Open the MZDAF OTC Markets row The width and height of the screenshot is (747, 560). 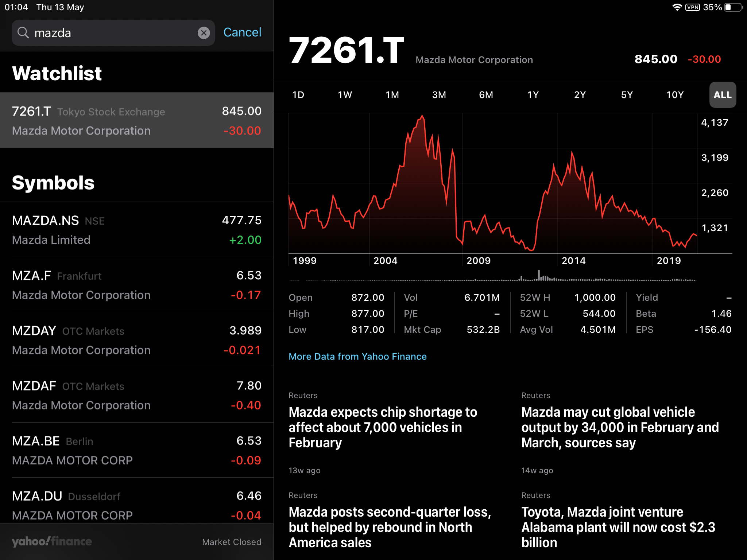click(137, 395)
